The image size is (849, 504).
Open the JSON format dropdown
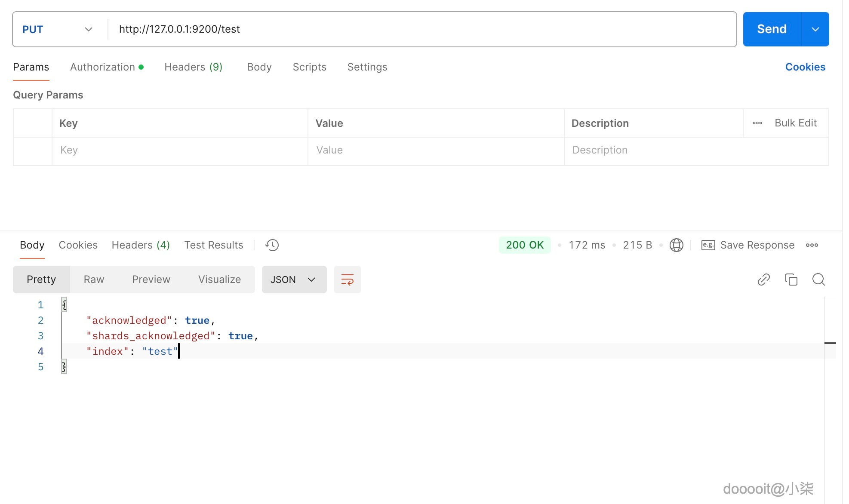[294, 280]
